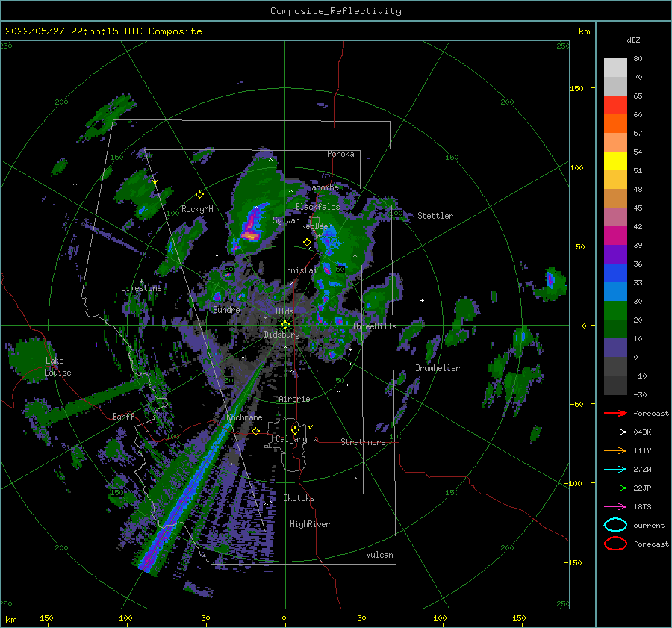
Task: Click the Blackfalds city label
Action: (317, 207)
